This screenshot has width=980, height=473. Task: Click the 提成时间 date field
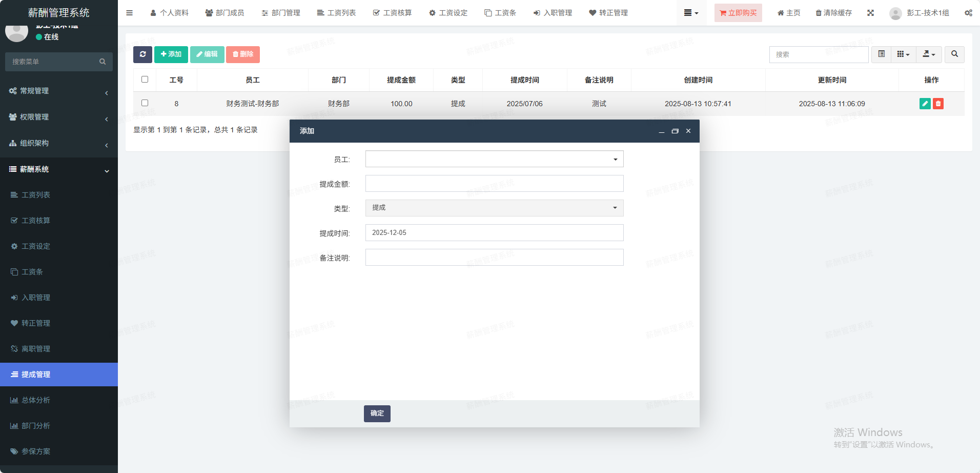click(494, 233)
